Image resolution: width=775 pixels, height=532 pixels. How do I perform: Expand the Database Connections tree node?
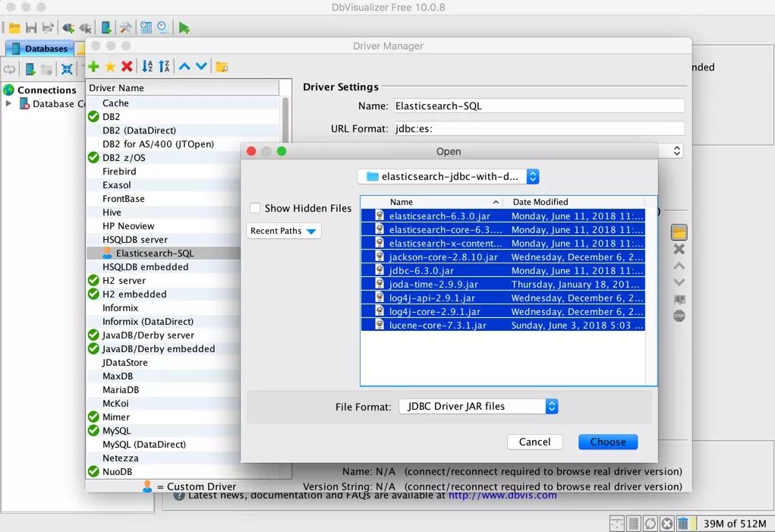click(9, 104)
